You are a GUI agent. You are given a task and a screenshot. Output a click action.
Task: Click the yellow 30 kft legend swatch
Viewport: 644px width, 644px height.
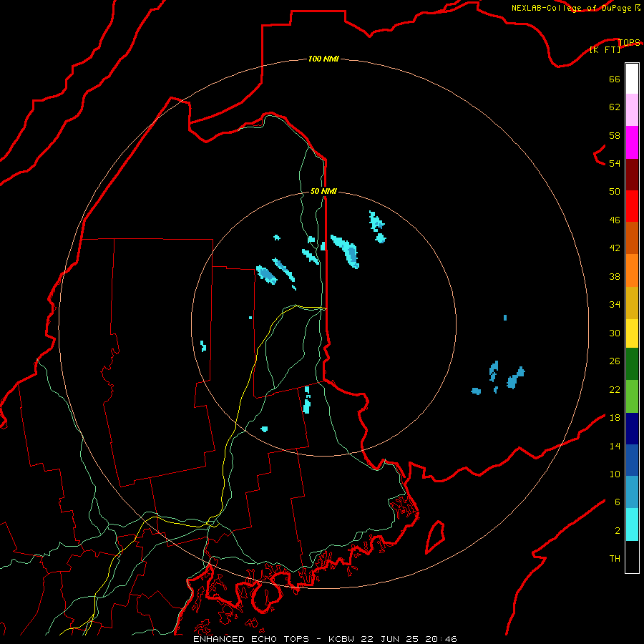[x=632, y=333]
